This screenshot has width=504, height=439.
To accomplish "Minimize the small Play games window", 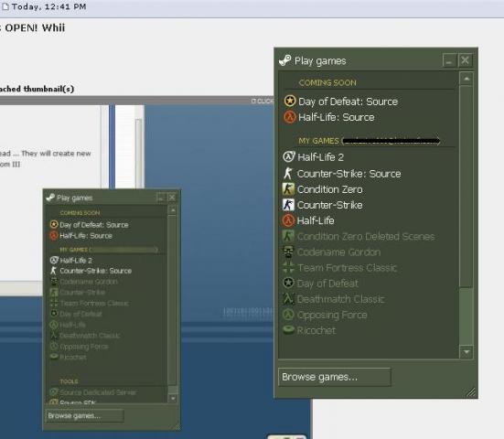I will (161, 198).
